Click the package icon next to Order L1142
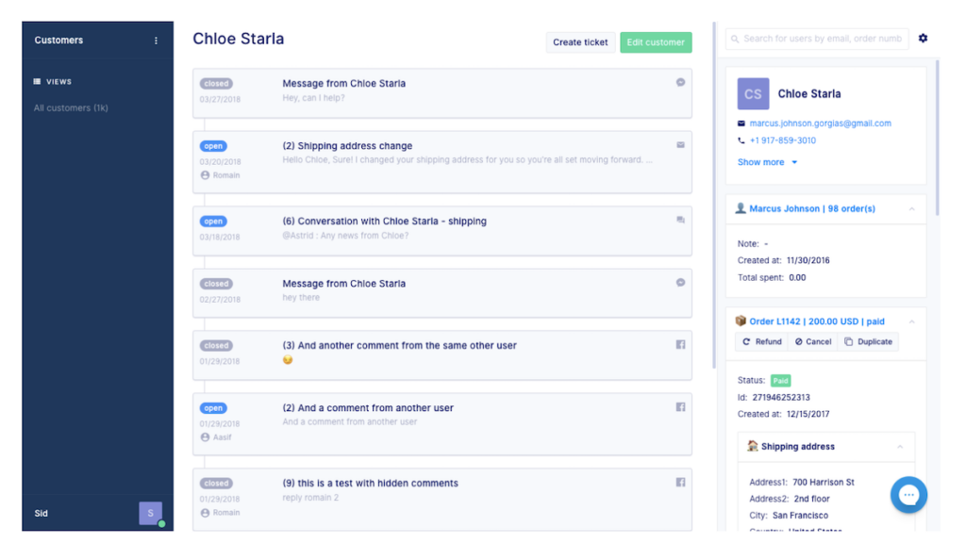 pos(741,321)
